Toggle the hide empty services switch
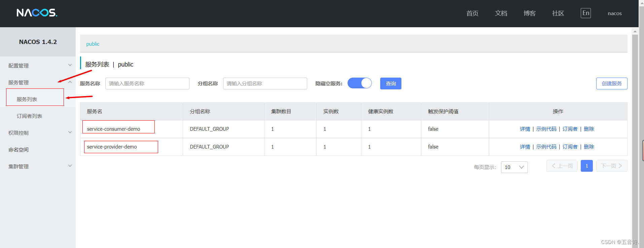 360,83
